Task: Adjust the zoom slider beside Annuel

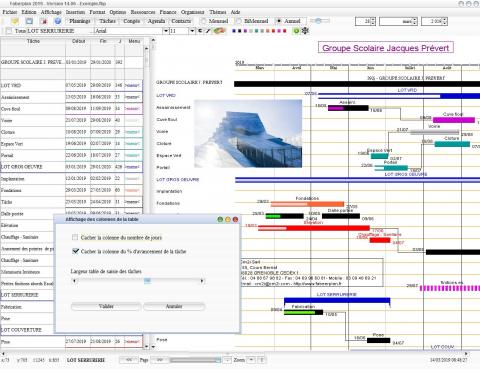Action: point(320,21)
